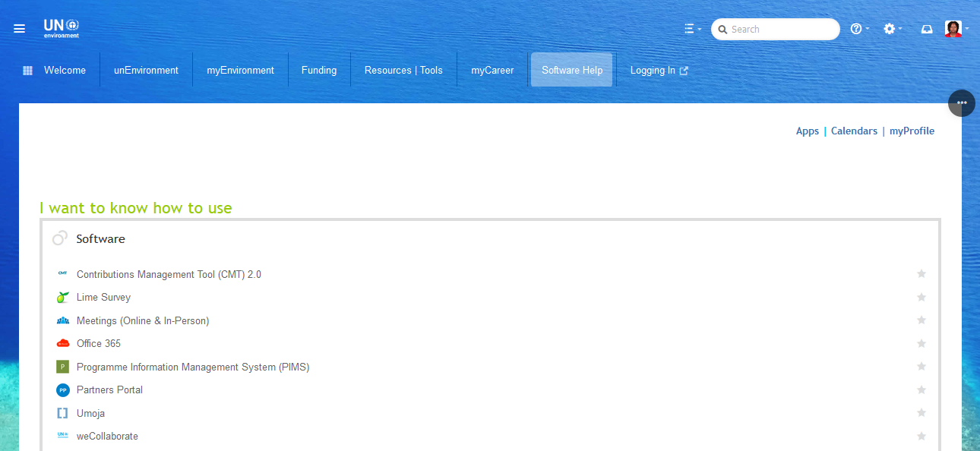Star the Lime Survey entry
Viewport: 980px width, 451px height.
point(922,298)
